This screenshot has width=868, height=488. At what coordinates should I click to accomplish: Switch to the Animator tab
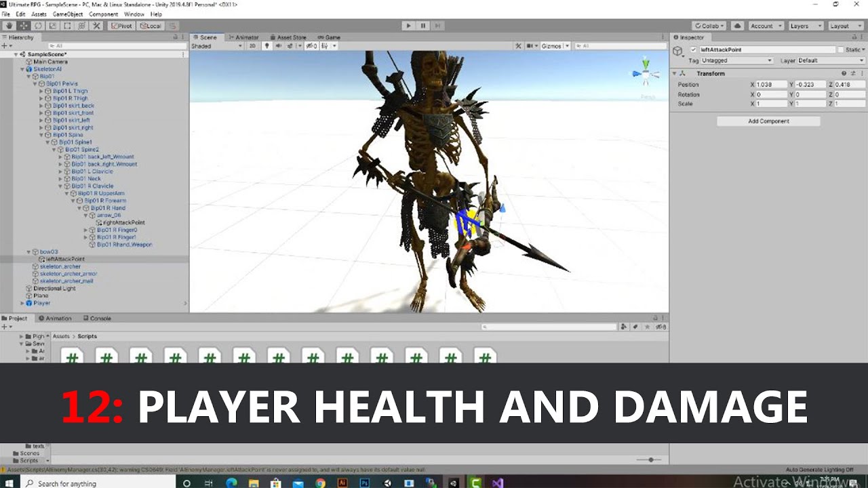[x=243, y=37]
